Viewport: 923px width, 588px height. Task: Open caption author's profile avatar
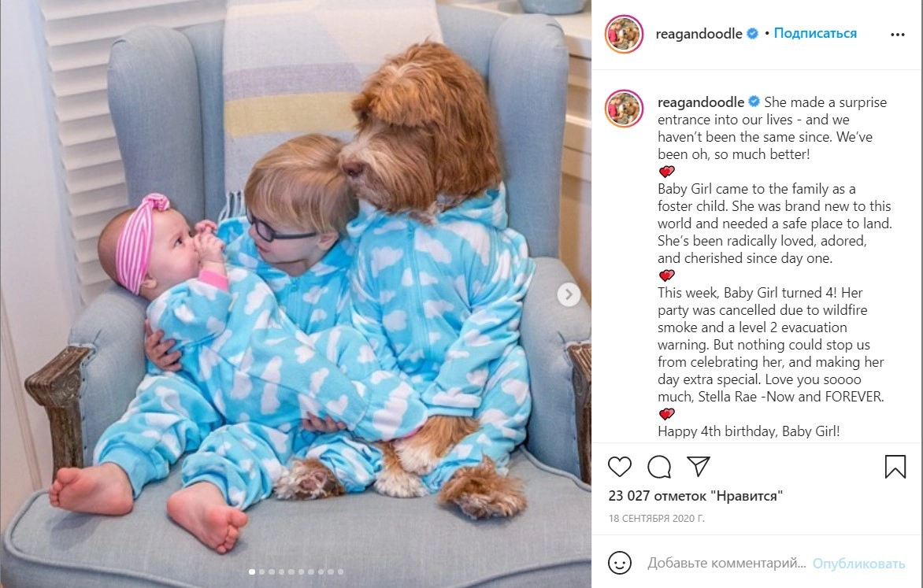(624, 109)
